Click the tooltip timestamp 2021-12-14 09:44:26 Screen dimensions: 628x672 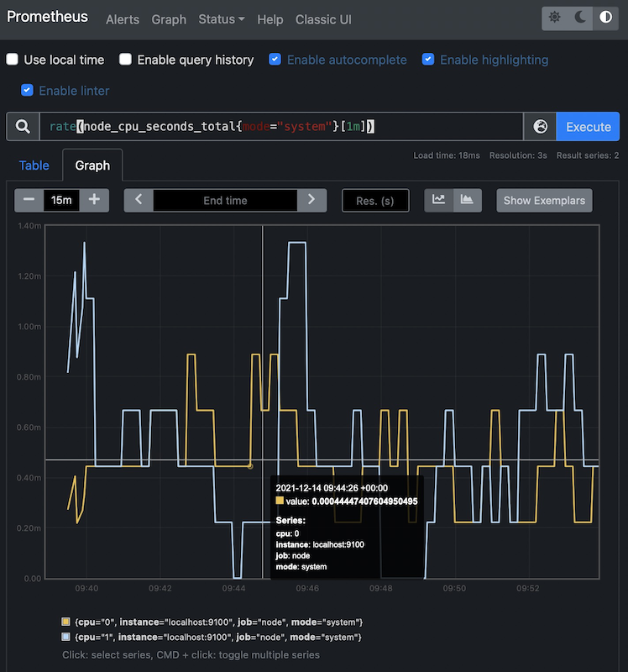(x=332, y=488)
